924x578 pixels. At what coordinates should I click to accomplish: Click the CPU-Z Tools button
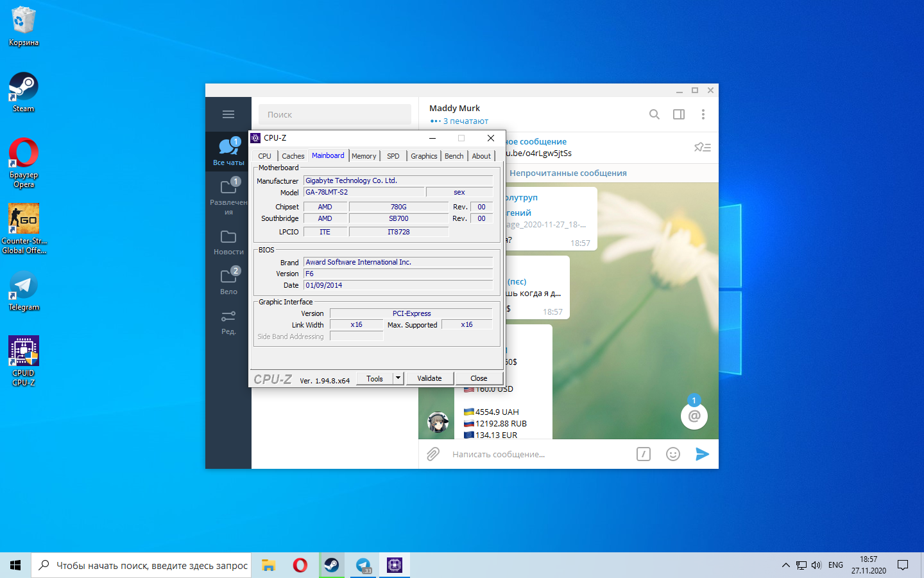click(x=375, y=378)
